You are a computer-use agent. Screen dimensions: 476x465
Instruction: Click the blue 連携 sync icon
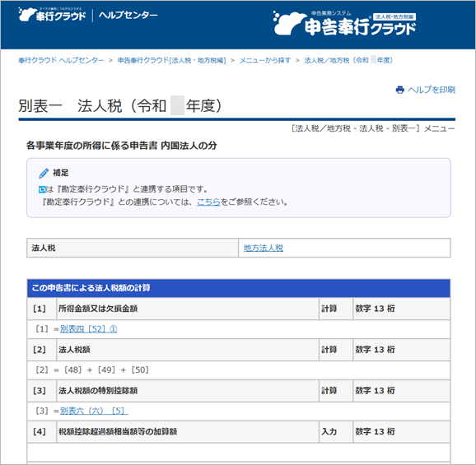[42, 189]
